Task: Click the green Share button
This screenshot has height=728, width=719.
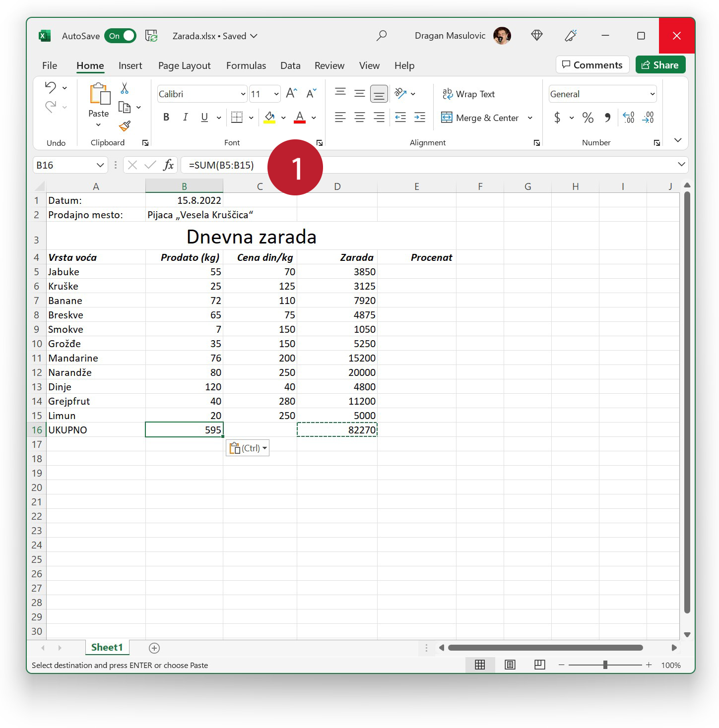Action: pyautogui.click(x=660, y=65)
